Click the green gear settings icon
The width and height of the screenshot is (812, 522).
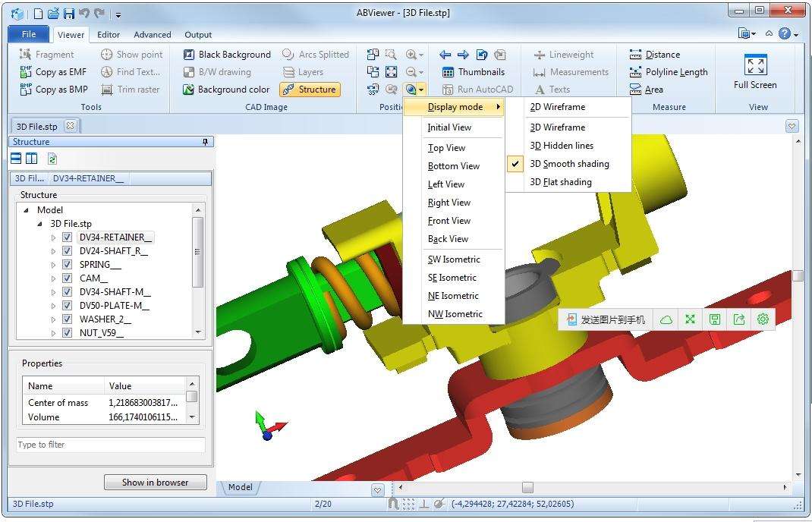[x=763, y=319]
